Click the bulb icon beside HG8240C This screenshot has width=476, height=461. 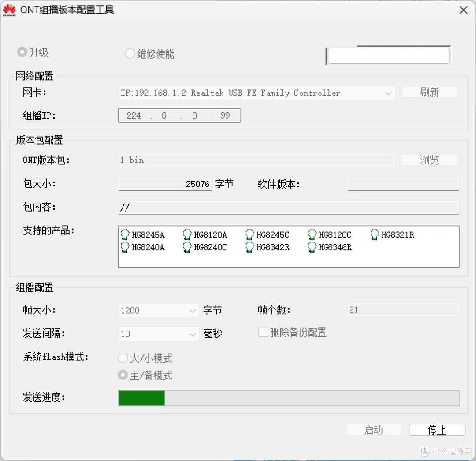click(x=187, y=247)
